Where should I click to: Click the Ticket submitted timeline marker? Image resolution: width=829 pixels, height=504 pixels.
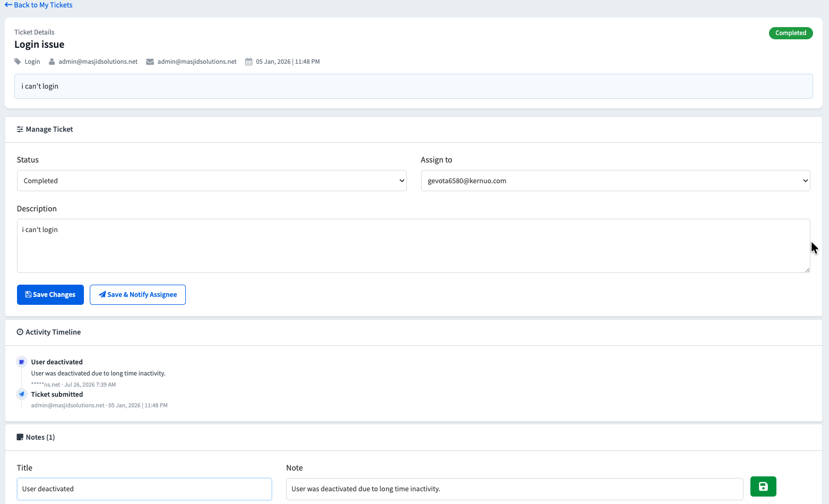[x=22, y=394]
